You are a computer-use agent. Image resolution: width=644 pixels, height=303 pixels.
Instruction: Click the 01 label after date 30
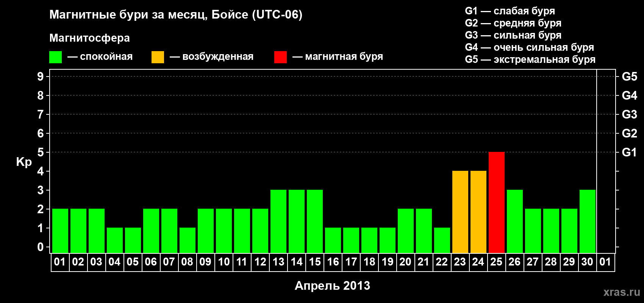605,262
